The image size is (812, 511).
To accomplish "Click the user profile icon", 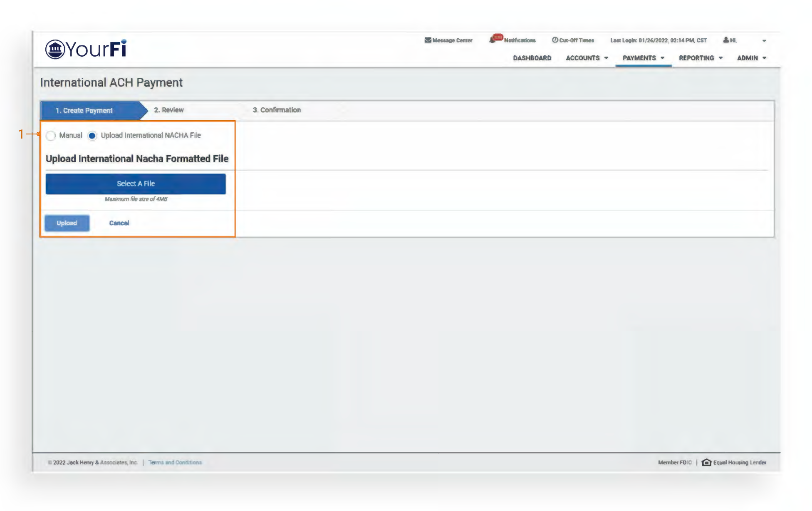I will pos(726,40).
